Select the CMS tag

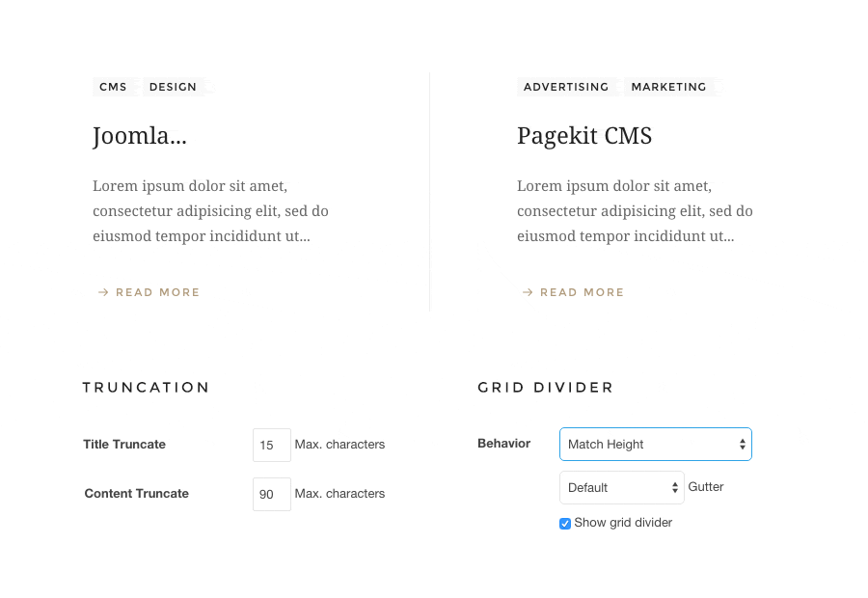pyautogui.click(x=113, y=87)
